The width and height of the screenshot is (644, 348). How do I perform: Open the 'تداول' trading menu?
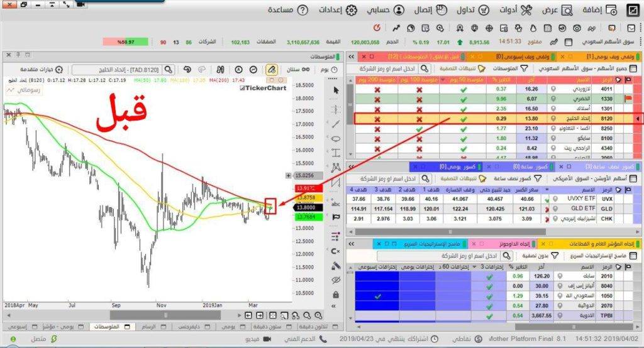(473, 10)
